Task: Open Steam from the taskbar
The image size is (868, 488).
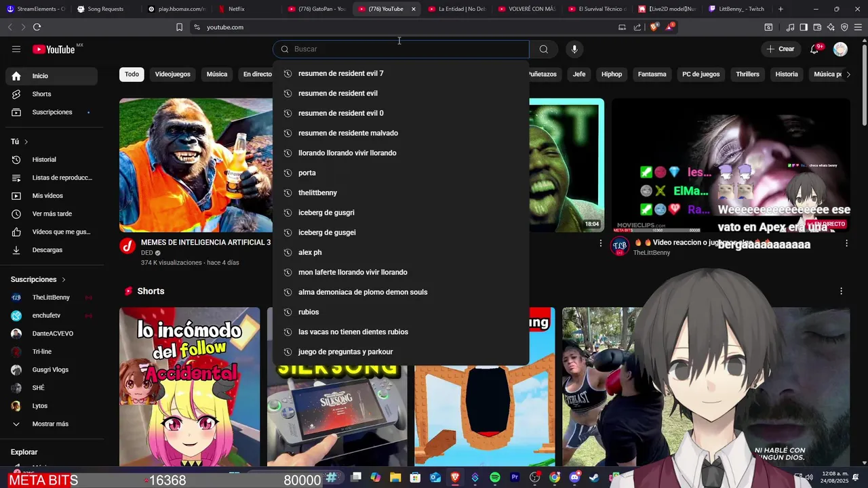Action: (595, 478)
